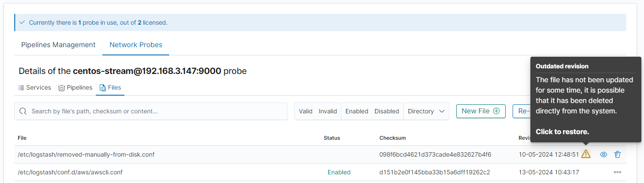Toggle the Invalid filter
The height and width of the screenshot is (183, 644).
(x=328, y=111)
